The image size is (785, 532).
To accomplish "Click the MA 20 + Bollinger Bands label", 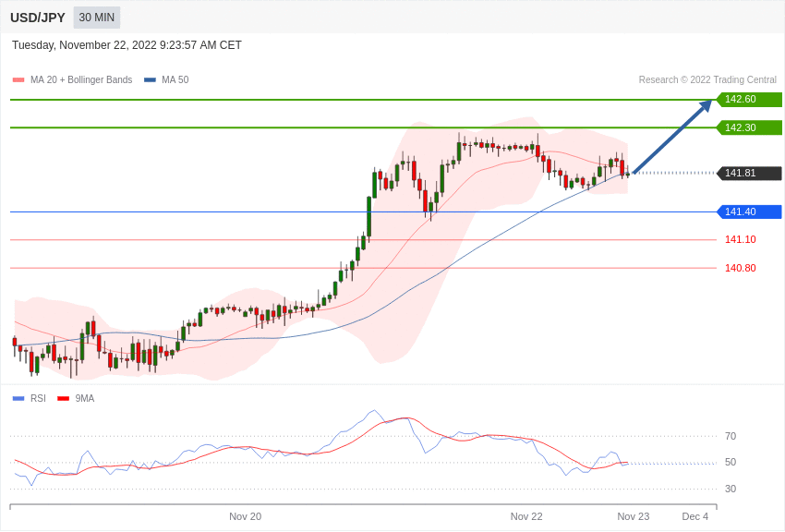I will [81, 80].
